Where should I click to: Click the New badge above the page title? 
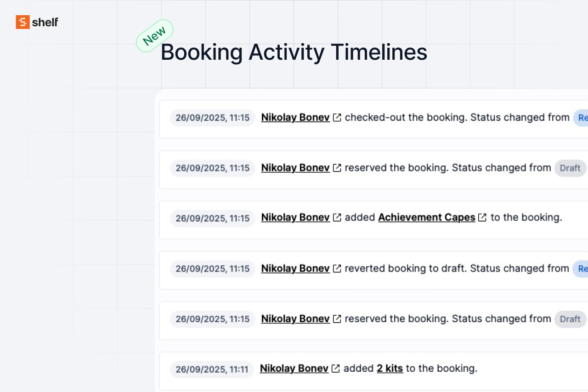point(155,36)
